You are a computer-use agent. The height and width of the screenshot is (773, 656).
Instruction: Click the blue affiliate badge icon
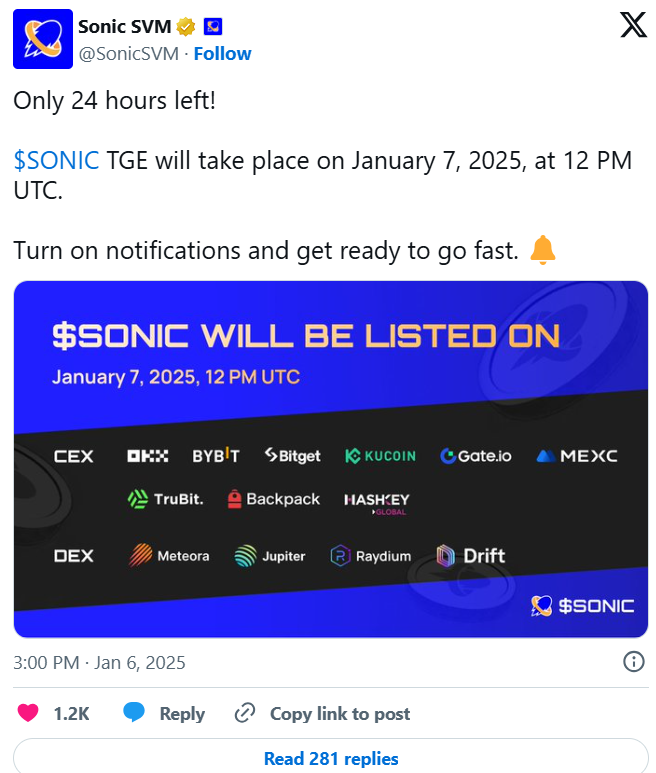coord(213,26)
